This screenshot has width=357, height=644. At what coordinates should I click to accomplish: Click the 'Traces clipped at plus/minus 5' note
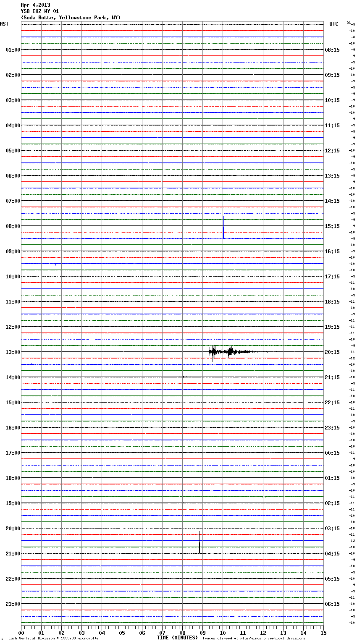[x=254, y=639]
